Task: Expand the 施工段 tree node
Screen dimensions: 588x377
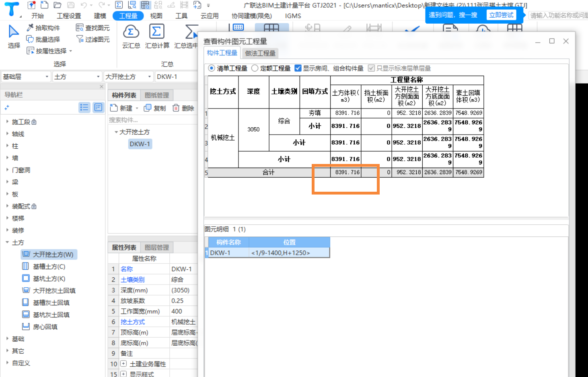Action: click(7, 122)
